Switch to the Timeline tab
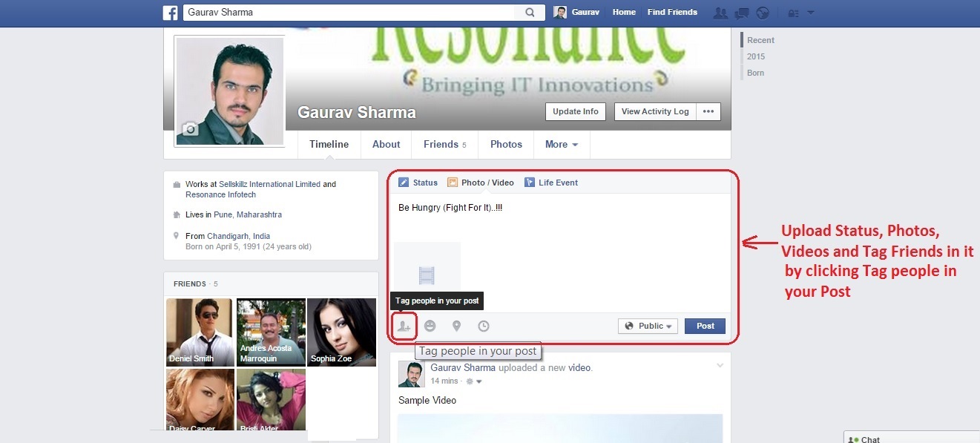 tap(329, 145)
